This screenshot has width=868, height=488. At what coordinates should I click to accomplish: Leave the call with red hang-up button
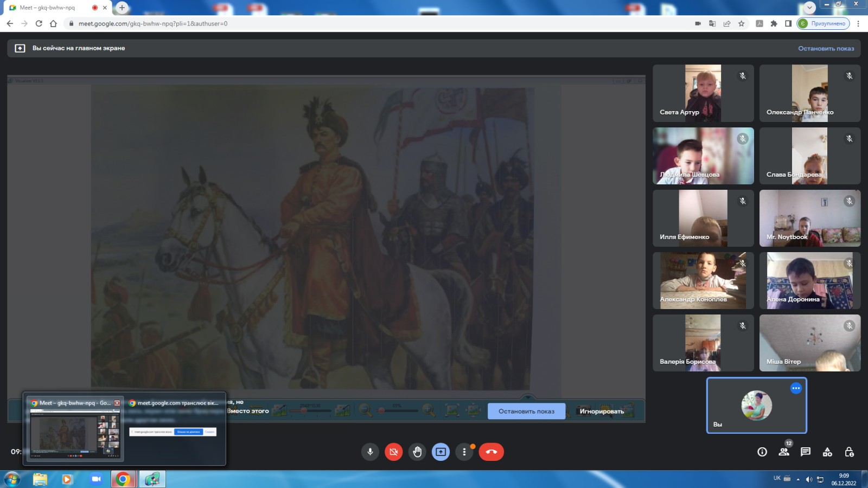click(492, 452)
